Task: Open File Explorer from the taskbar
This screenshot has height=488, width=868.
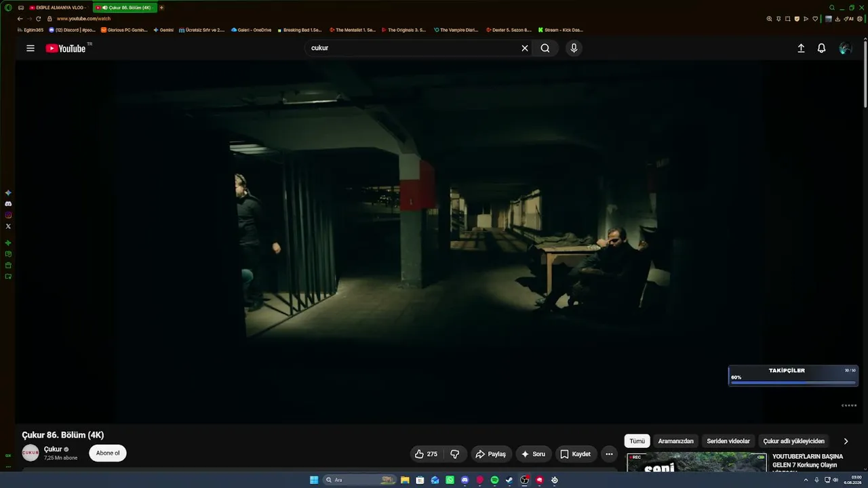Action: pyautogui.click(x=405, y=480)
